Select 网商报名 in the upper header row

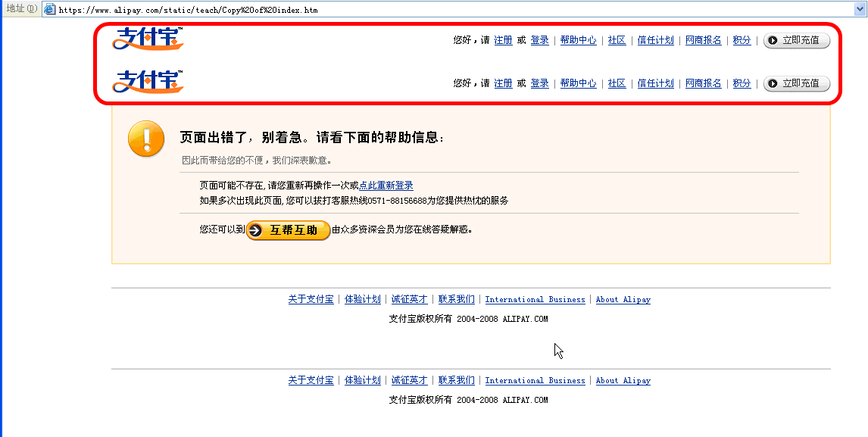click(x=704, y=40)
